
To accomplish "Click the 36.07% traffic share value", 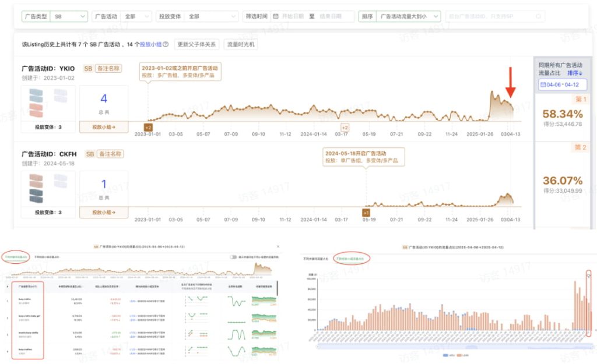I will click(x=563, y=181).
